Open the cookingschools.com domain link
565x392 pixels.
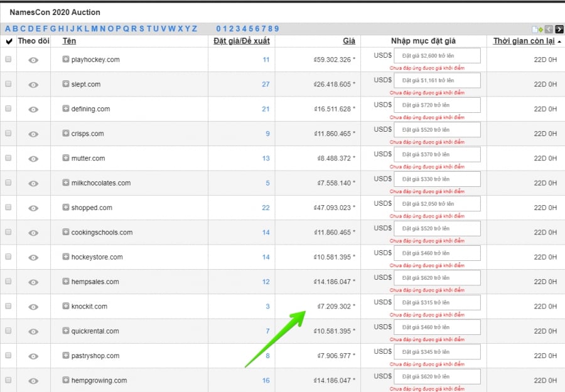(x=102, y=232)
